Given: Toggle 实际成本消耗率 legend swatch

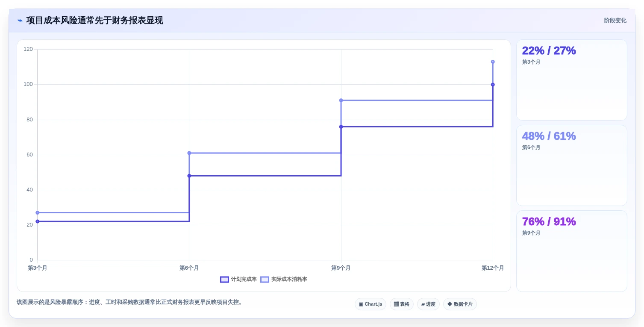Looking at the screenshot, I should (265, 280).
